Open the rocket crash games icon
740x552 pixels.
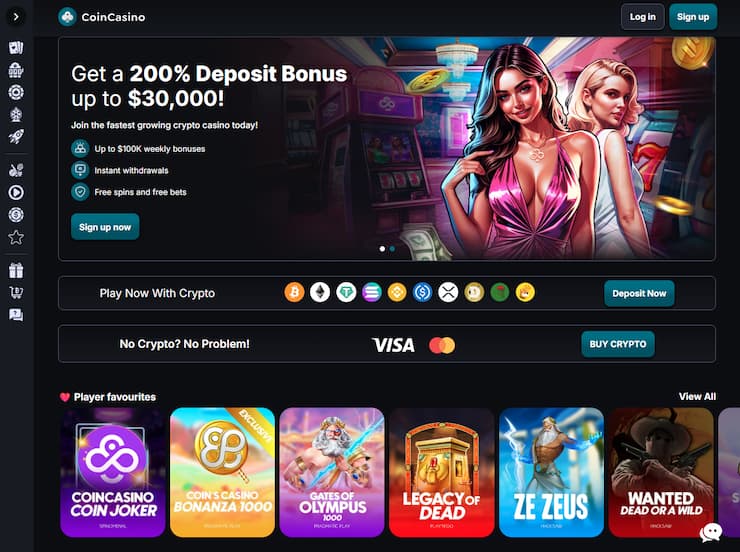click(x=16, y=137)
